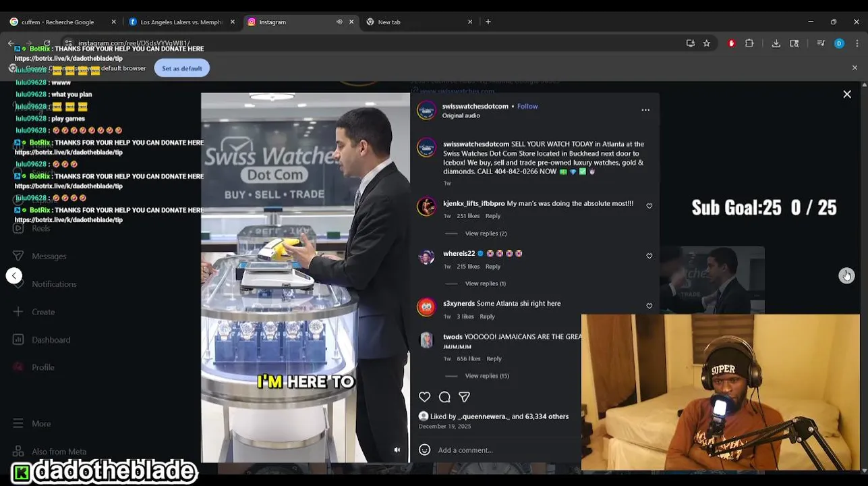Open a new browser tab plus
Viewport: 868px width, 486px height.
coord(488,22)
